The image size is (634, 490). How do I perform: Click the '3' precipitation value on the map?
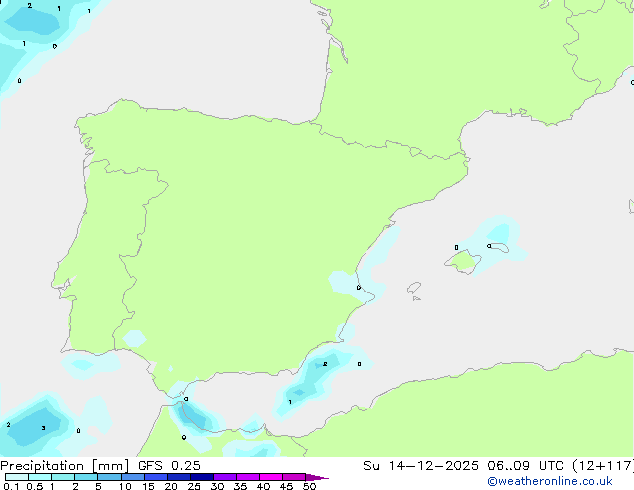point(43,428)
